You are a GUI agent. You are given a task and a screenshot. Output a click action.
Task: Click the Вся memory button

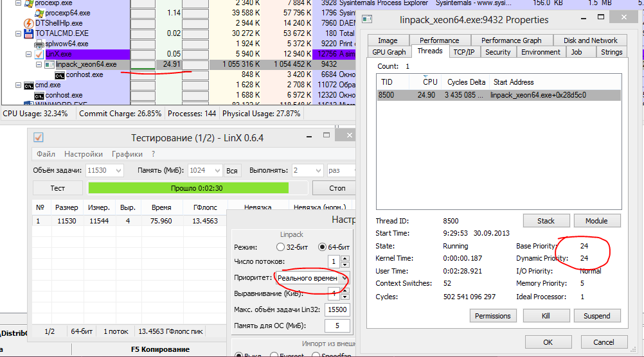pyautogui.click(x=231, y=170)
